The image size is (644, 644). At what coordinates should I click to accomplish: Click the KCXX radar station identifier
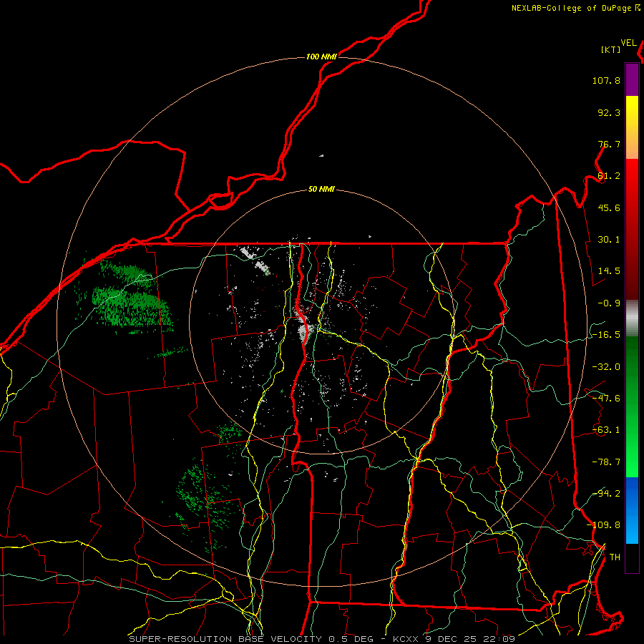[x=406, y=639]
